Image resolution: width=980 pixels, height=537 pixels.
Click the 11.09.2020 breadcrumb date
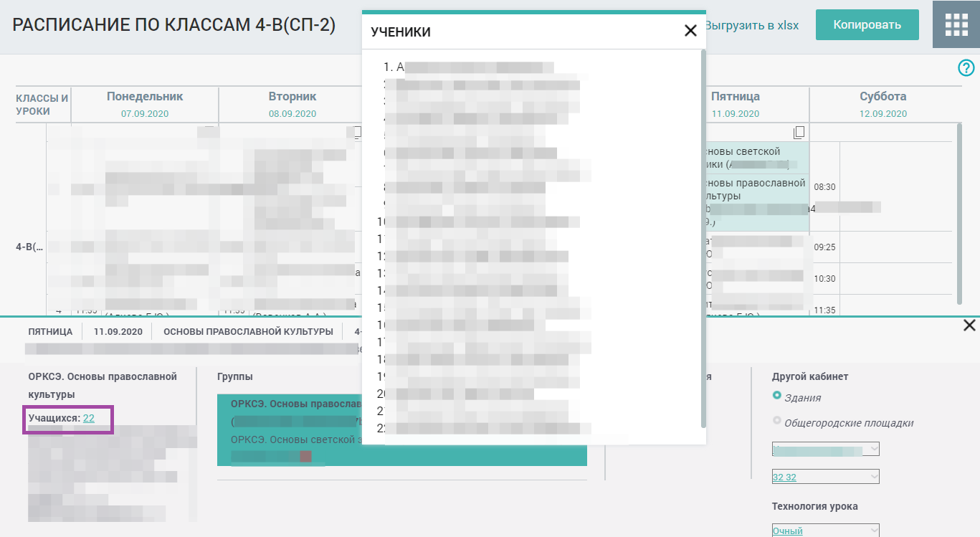[118, 332]
